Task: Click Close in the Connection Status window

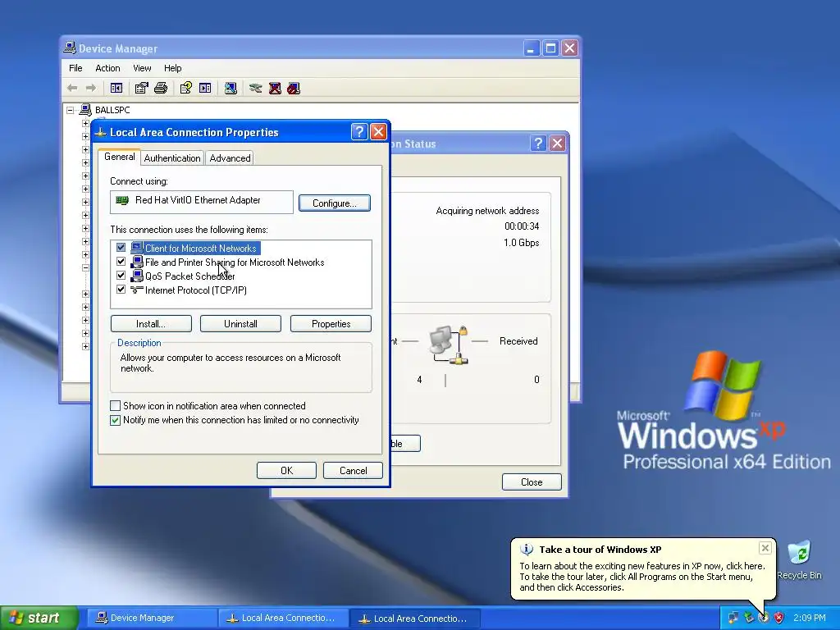Action: point(532,482)
